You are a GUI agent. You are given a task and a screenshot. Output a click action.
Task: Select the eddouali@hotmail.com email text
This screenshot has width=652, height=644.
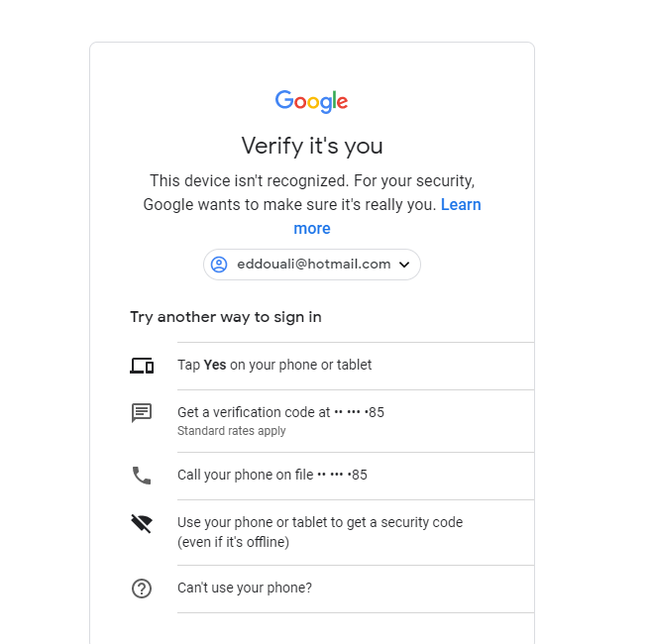pyautogui.click(x=313, y=265)
